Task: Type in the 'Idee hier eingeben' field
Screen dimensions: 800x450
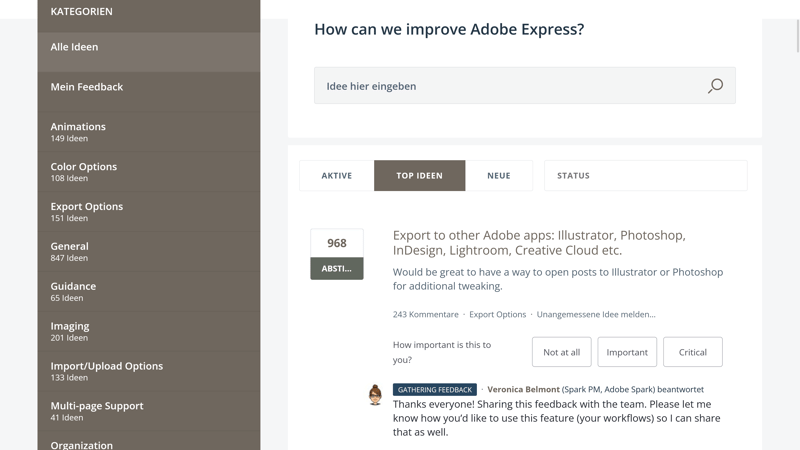Action: [510, 86]
